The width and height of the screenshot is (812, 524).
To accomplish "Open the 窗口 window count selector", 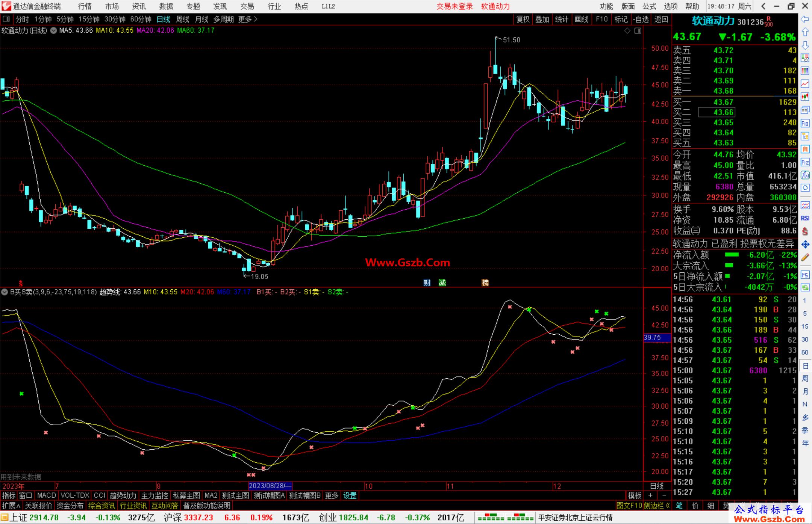I will 26,495.
